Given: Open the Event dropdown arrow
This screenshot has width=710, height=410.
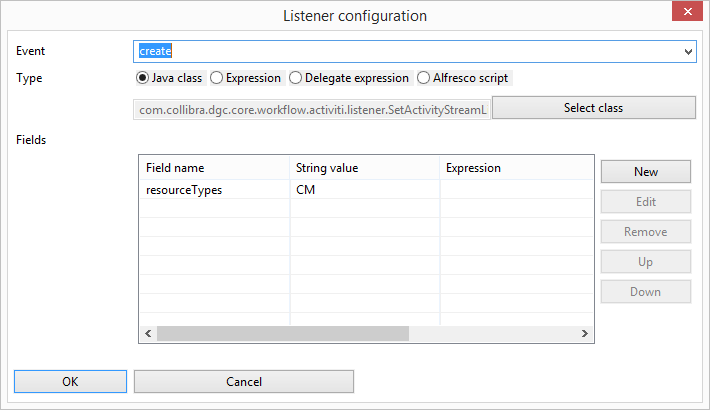Looking at the screenshot, I should (x=688, y=51).
